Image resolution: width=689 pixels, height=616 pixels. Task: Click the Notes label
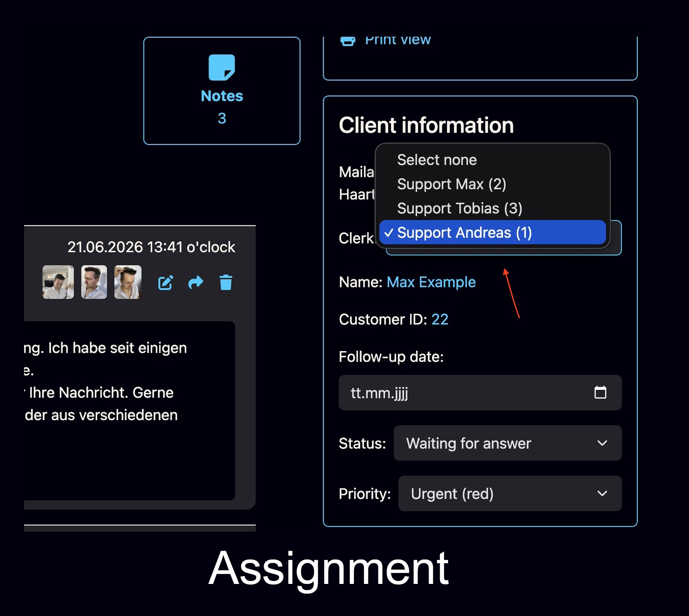222,96
